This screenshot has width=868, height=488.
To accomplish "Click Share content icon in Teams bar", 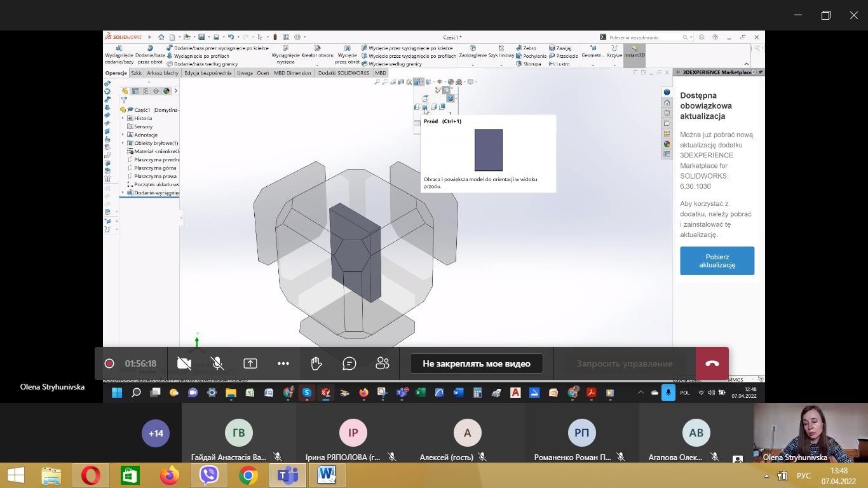I will coord(250,363).
